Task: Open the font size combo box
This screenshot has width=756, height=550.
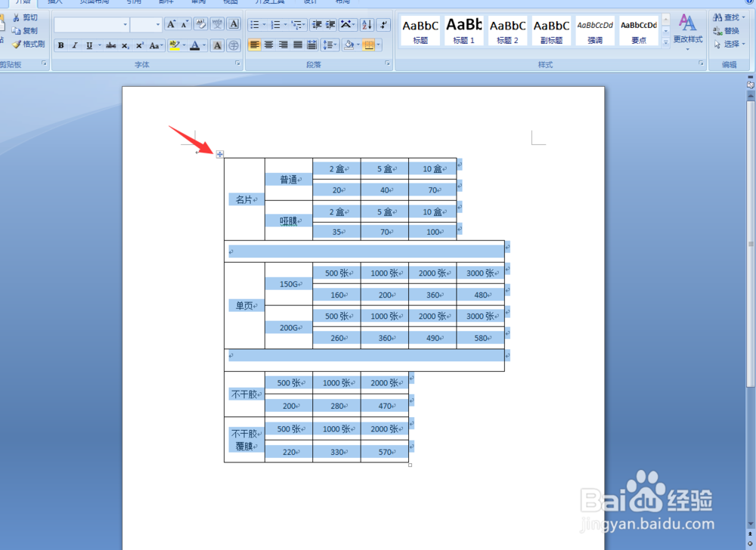Action: 146,25
